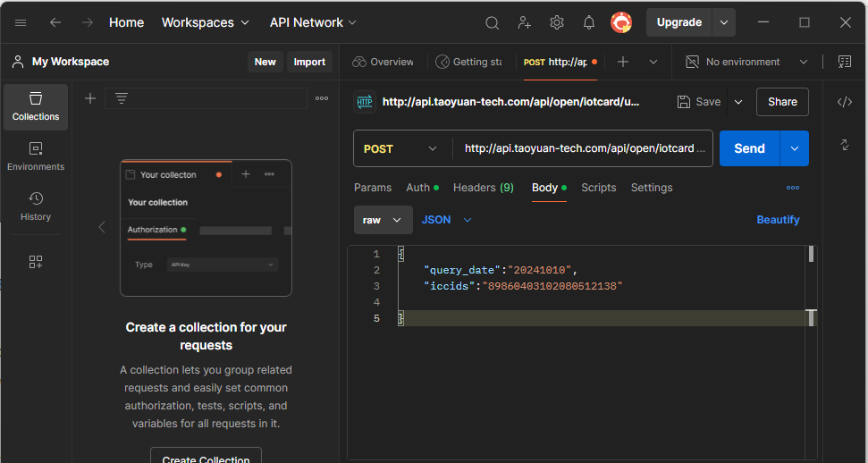This screenshot has width=868, height=463.
Task: Click the invite collaborators icon
Action: point(525,23)
